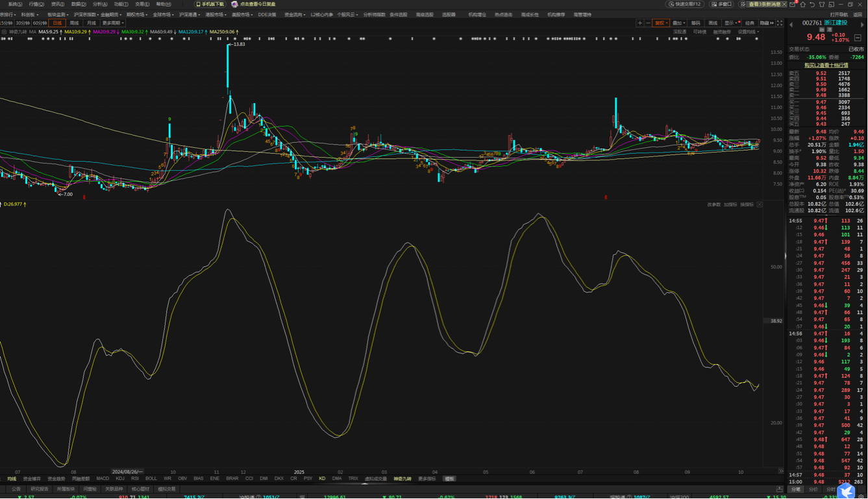The height and width of the screenshot is (499, 868).
Task: Dismiss the 查看3条新消息 notification
Action: (786, 4)
